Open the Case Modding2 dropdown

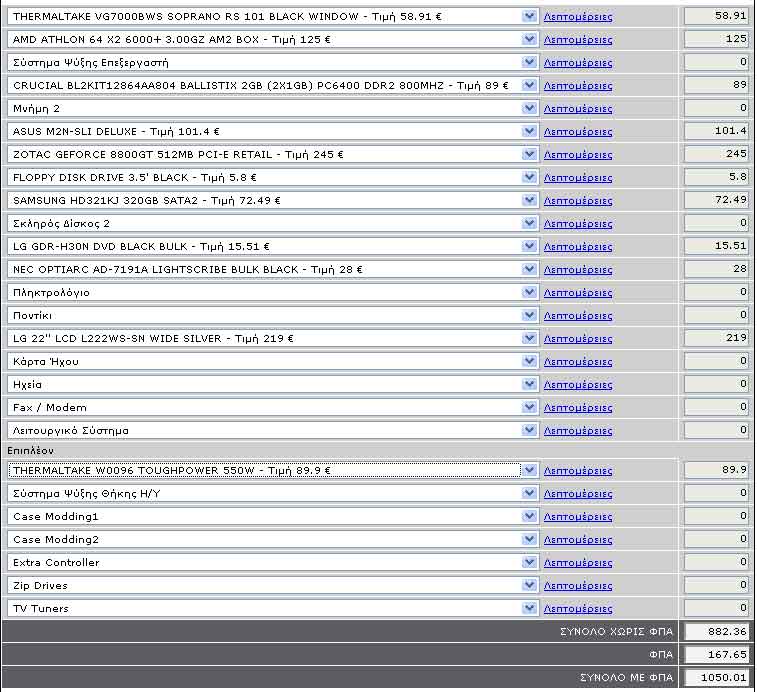[273, 539]
